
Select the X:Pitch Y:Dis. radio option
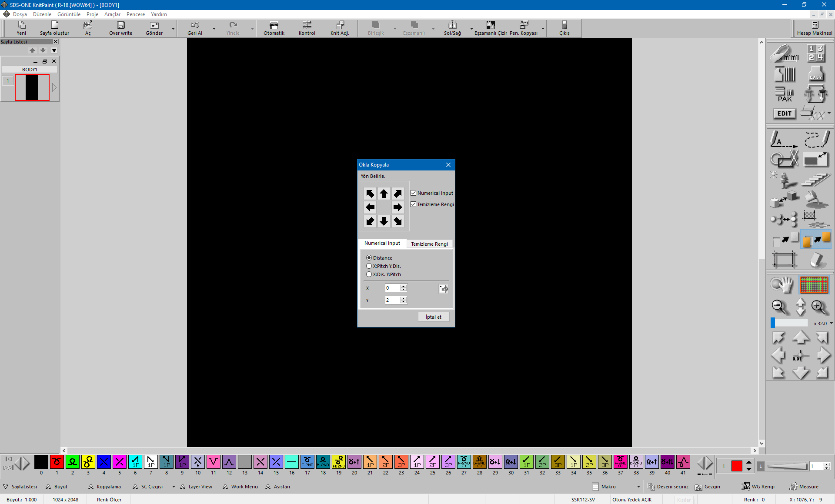(369, 266)
